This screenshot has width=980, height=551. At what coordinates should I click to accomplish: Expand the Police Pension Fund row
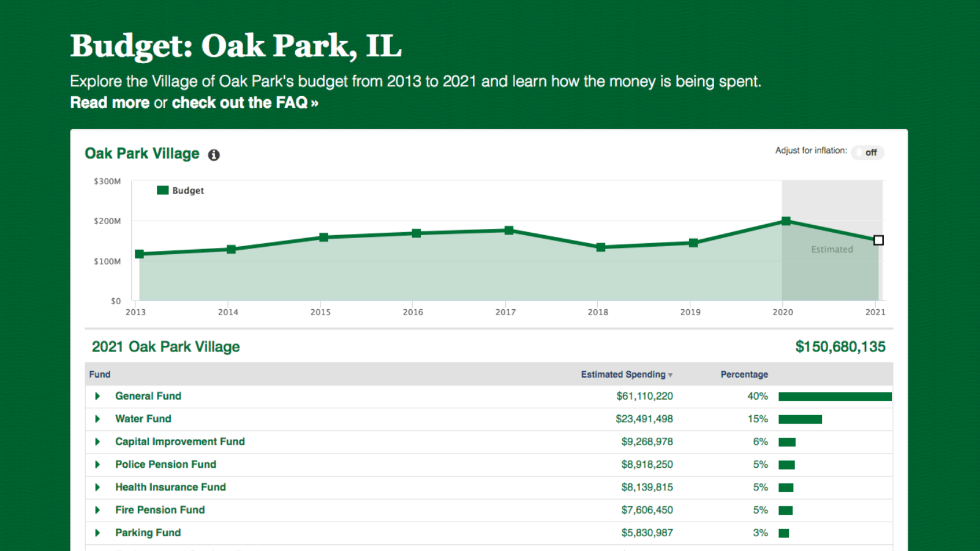[x=97, y=464]
